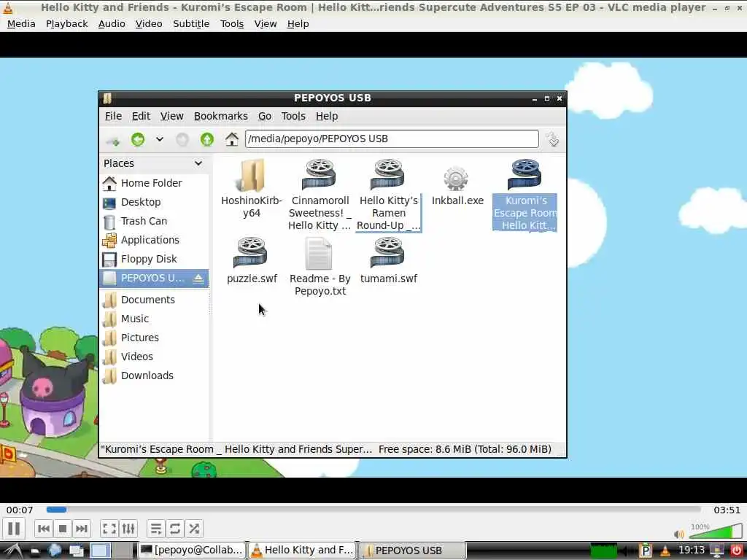
Task: Open Edit menu in file manager
Action: (x=141, y=116)
